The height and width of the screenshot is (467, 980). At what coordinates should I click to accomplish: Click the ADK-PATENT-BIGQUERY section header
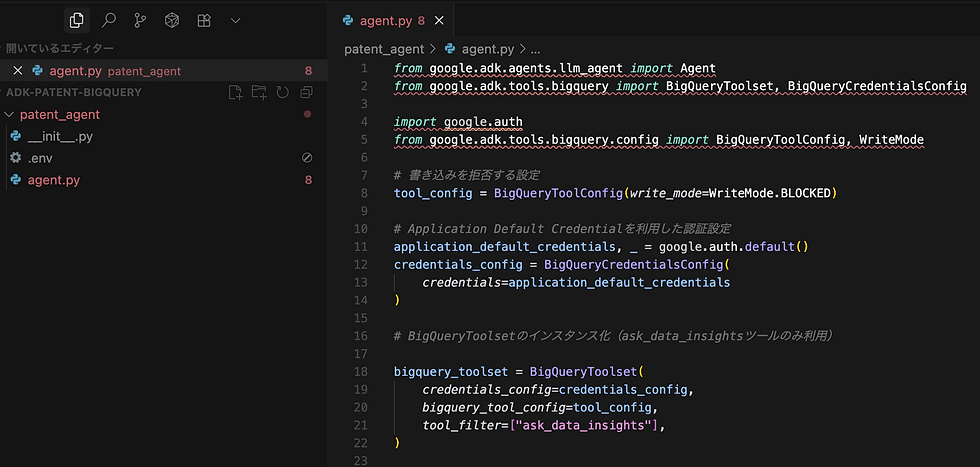pos(74,93)
